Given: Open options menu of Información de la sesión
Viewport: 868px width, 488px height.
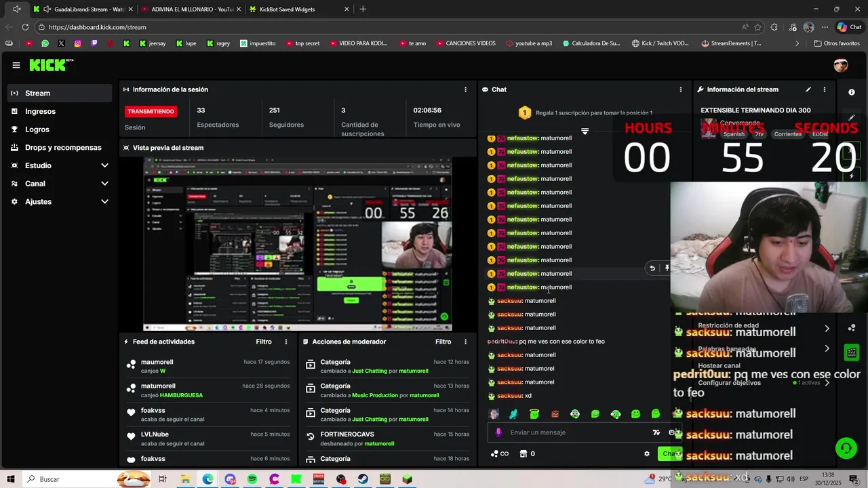Looking at the screenshot, I should click(x=465, y=89).
